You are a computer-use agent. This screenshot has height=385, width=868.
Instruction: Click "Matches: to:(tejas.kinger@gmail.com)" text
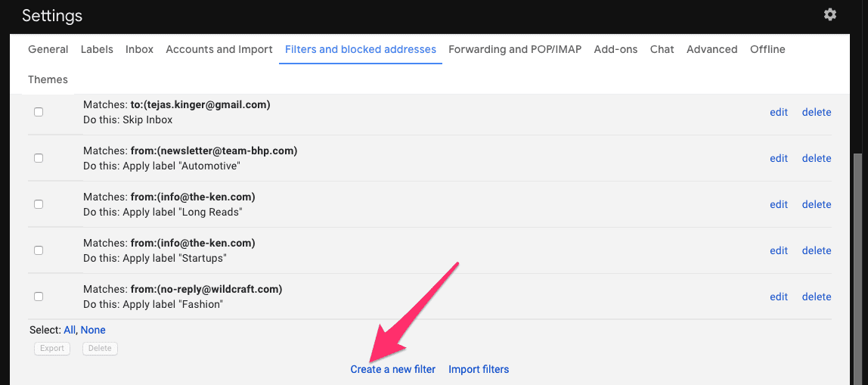(x=177, y=104)
